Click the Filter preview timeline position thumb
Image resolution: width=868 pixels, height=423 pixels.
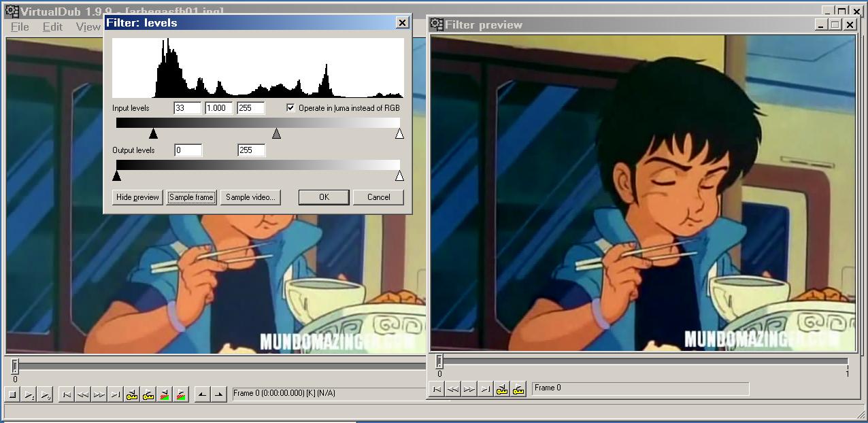click(x=439, y=360)
